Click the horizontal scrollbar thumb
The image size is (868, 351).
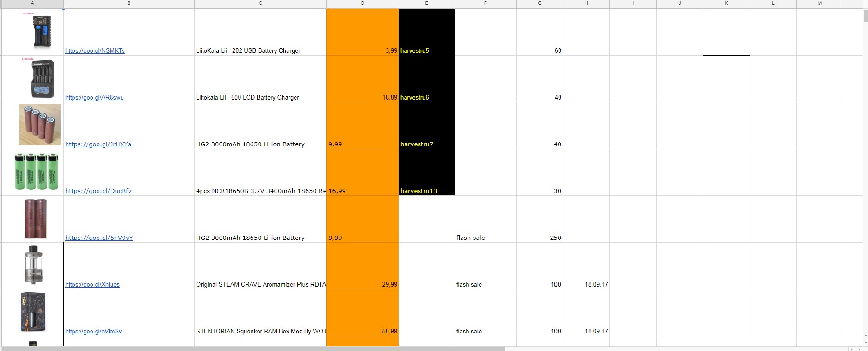[253, 349]
